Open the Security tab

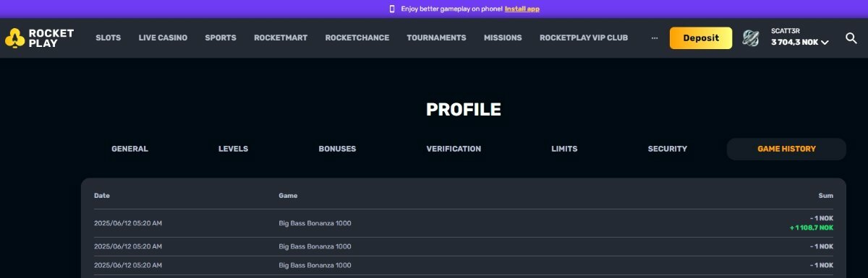tap(668, 149)
